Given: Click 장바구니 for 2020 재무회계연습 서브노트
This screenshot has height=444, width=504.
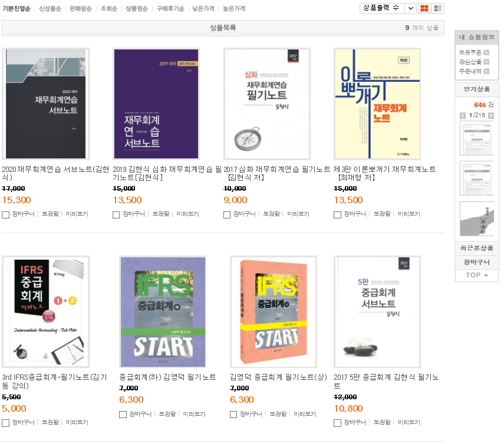Looking at the screenshot, I should point(23,214).
